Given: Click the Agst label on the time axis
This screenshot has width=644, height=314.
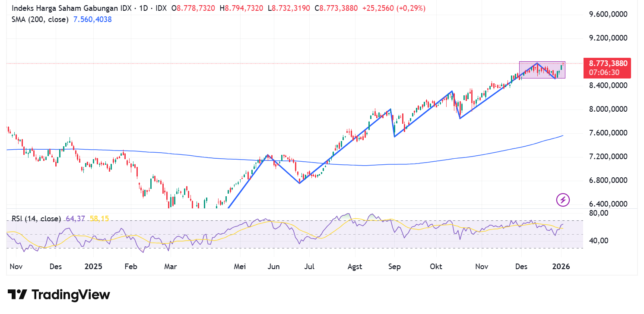Looking at the screenshot, I should pyautogui.click(x=355, y=267).
